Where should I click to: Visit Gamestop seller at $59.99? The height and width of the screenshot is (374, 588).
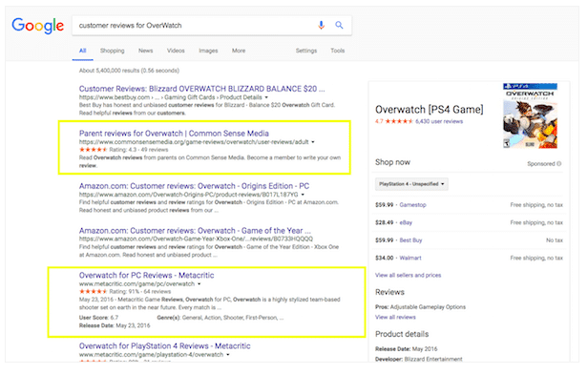412,205
